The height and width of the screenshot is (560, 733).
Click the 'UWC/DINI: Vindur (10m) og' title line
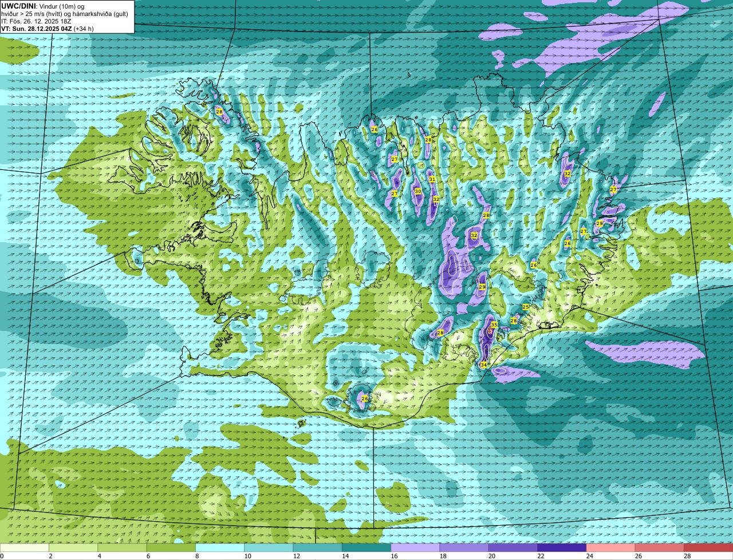[42, 6]
